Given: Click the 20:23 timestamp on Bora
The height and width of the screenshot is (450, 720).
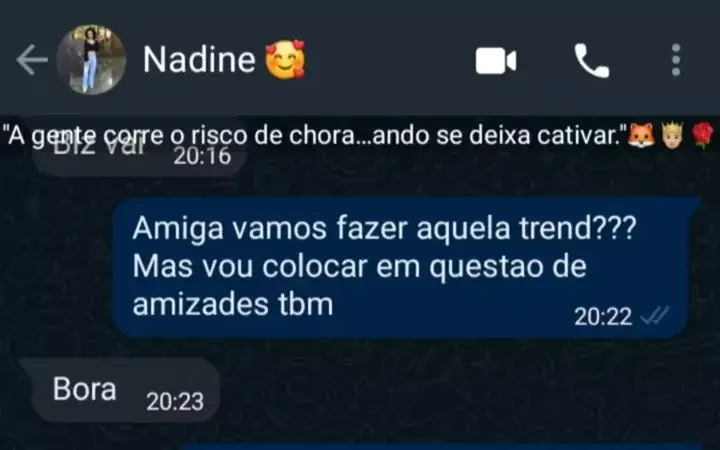Looking at the screenshot, I should click(175, 402).
